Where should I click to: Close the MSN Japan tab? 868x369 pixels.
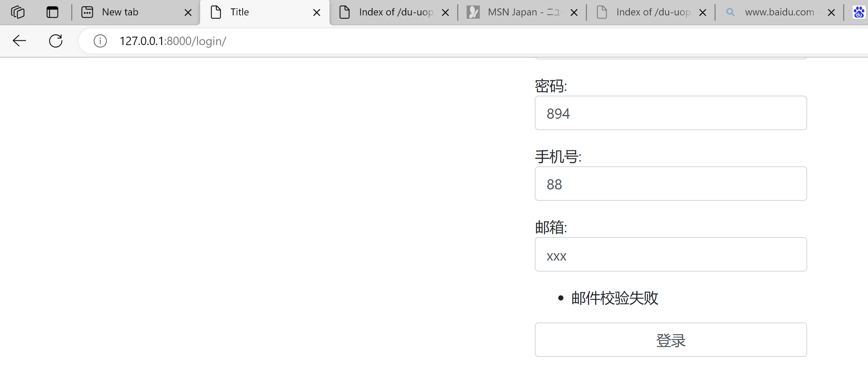pyautogui.click(x=574, y=12)
